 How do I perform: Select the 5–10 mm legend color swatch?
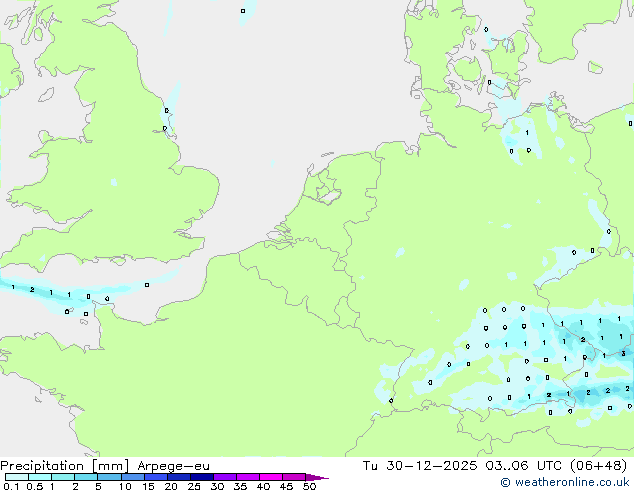click(109, 477)
